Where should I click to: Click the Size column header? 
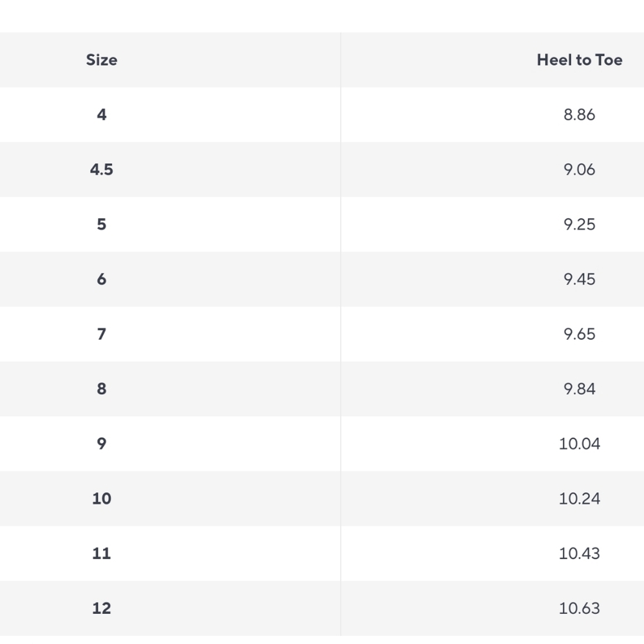pos(102,60)
